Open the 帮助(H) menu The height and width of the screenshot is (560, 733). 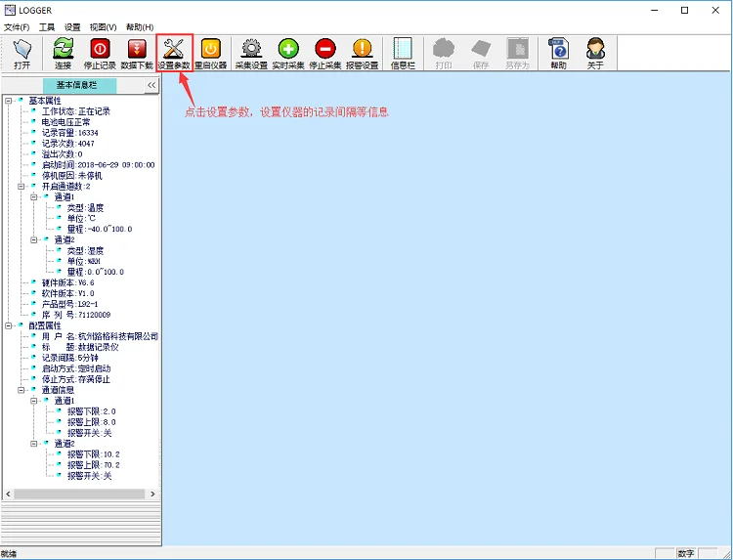pos(140,27)
